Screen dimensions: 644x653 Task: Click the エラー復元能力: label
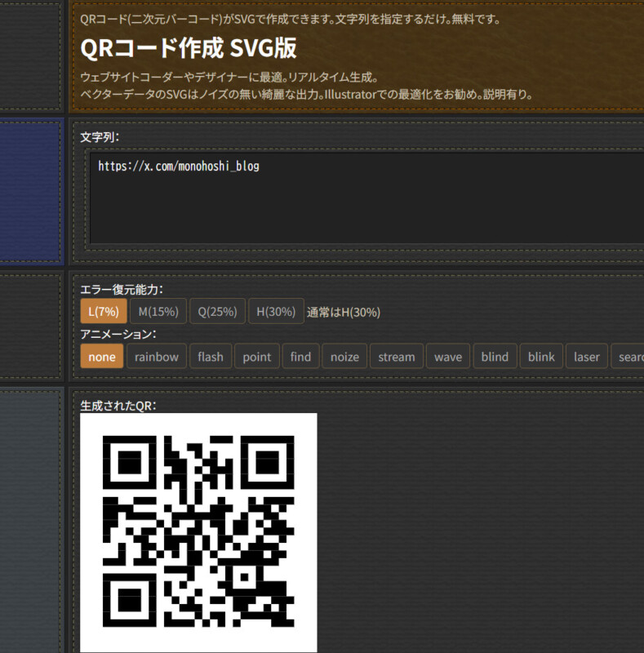coord(122,290)
